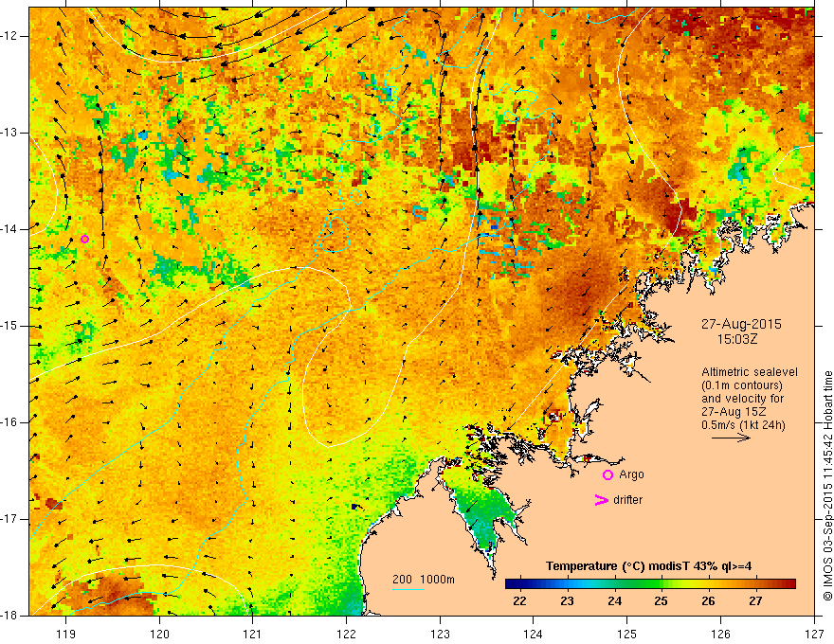
Task: Click the longitude axis label '125'
Action: click(x=627, y=634)
